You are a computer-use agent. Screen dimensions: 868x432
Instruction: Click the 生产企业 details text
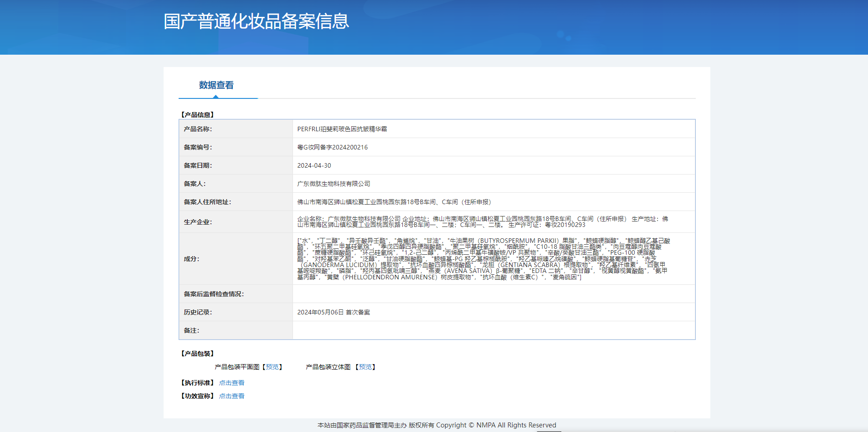[x=482, y=222]
